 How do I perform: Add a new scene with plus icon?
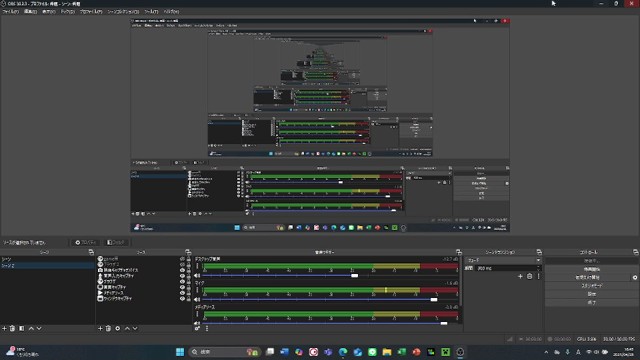[x=4, y=328]
